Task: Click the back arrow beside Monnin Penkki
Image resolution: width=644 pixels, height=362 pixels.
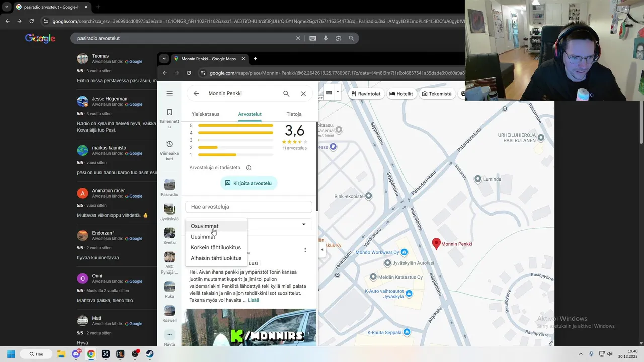Action: [196, 93]
